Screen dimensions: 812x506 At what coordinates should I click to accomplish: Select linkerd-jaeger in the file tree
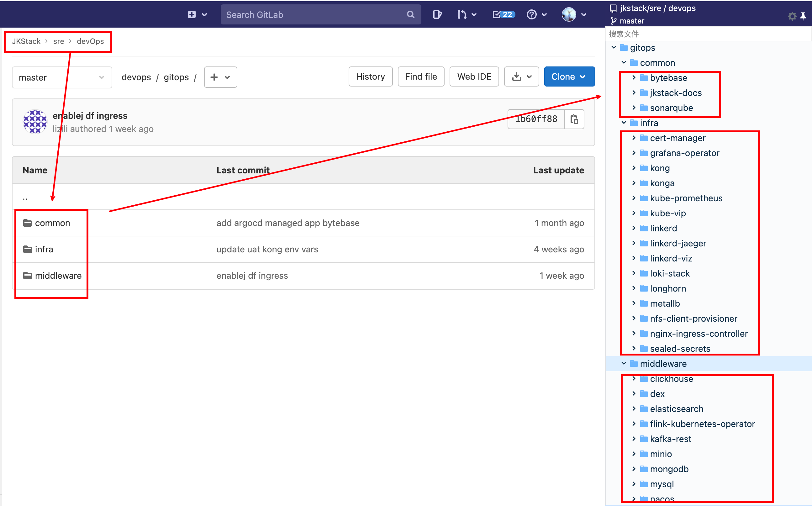click(x=678, y=243)
